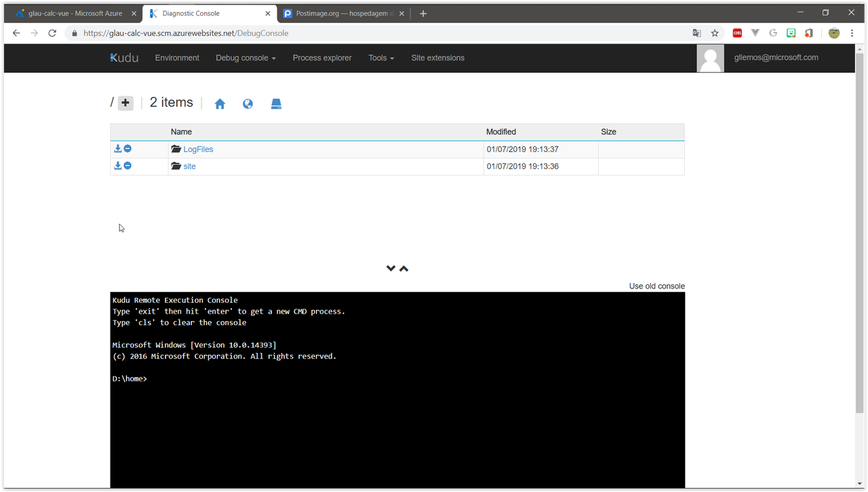
Task: Bookmark this page with star icon
Action: [x=715, y=33]
